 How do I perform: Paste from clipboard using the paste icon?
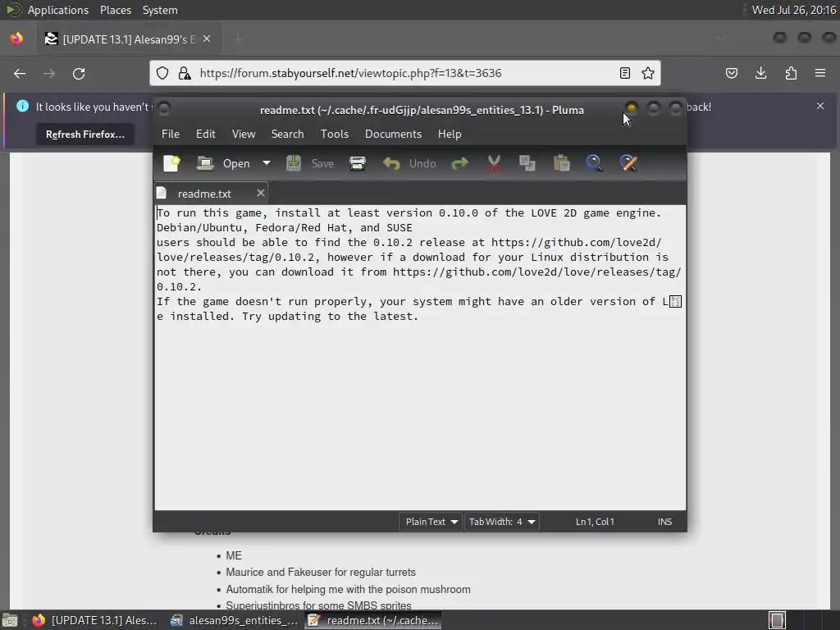[x=561, y=163]
